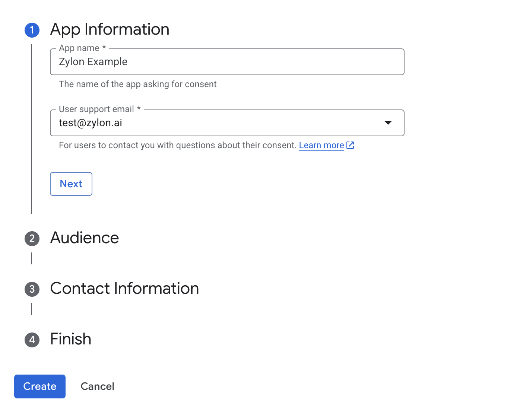This screenshot has height=420, width=523.
Task: Click the Next button
Action: [x=71, y=184]
